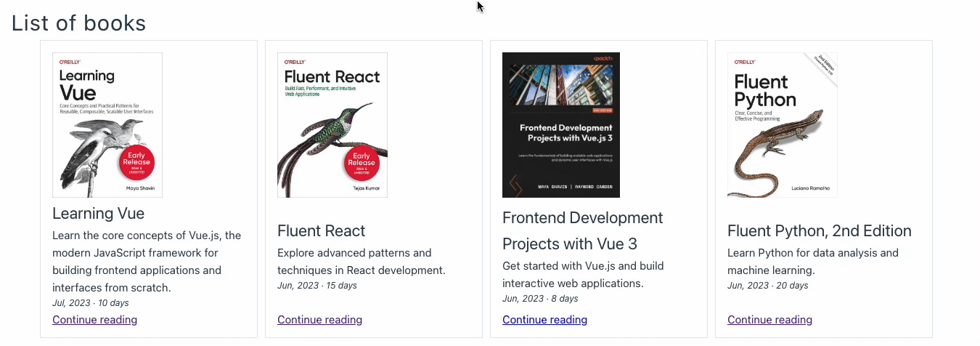The height and width of the screenshot is (346, 980).
Task: Click the O'Reilly logo on Fluent Python cover
Action: (745, 62)
